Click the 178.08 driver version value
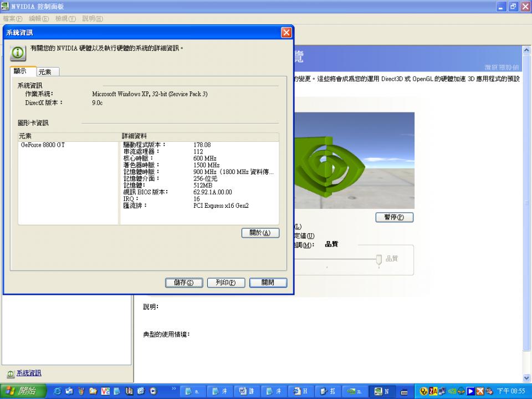Image resolution: width=532 pixels, height=399 pixels. (x=202, y=145)
